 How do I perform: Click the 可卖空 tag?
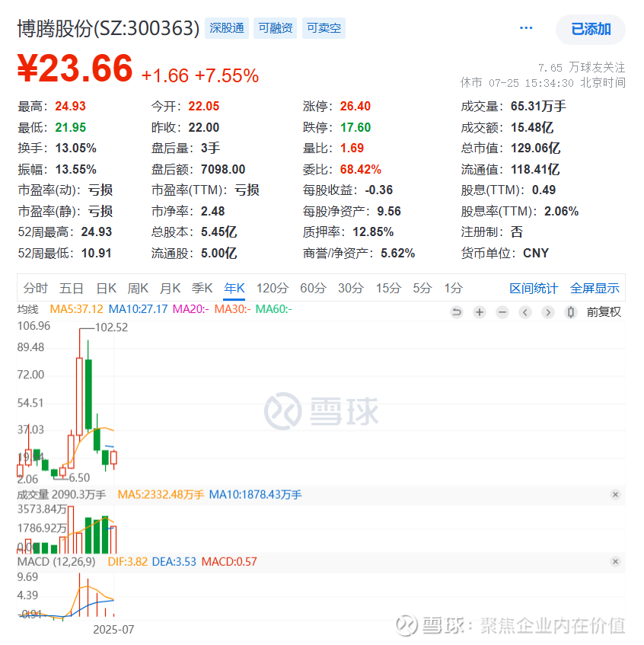(324, 28)
